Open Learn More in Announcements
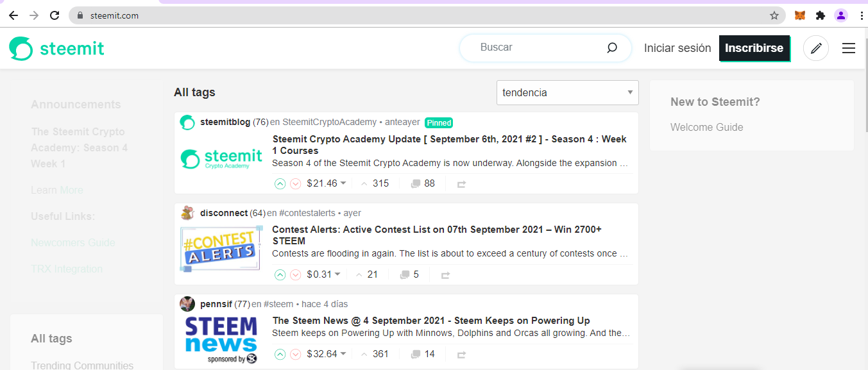The image size is (868, 370). click(57, 190)
